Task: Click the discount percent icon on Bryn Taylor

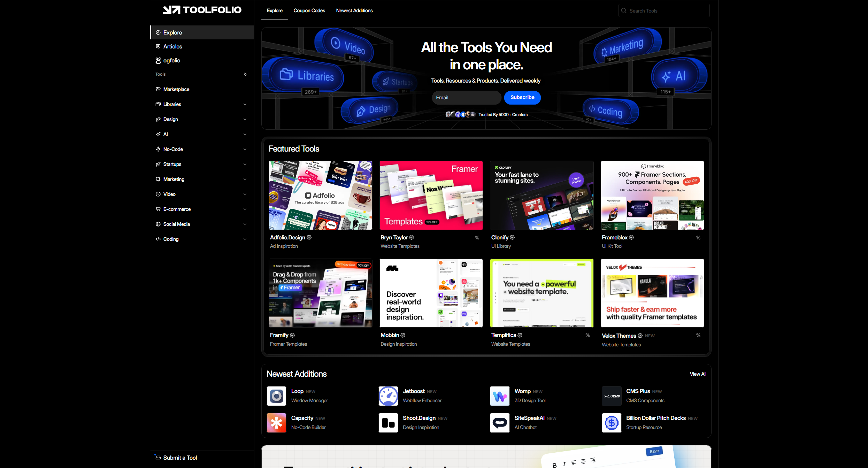Action: pos(477,238)
